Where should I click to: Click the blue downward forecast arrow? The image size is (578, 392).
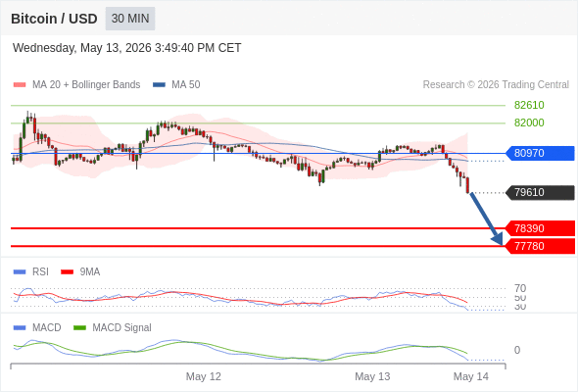coord(486,219)
